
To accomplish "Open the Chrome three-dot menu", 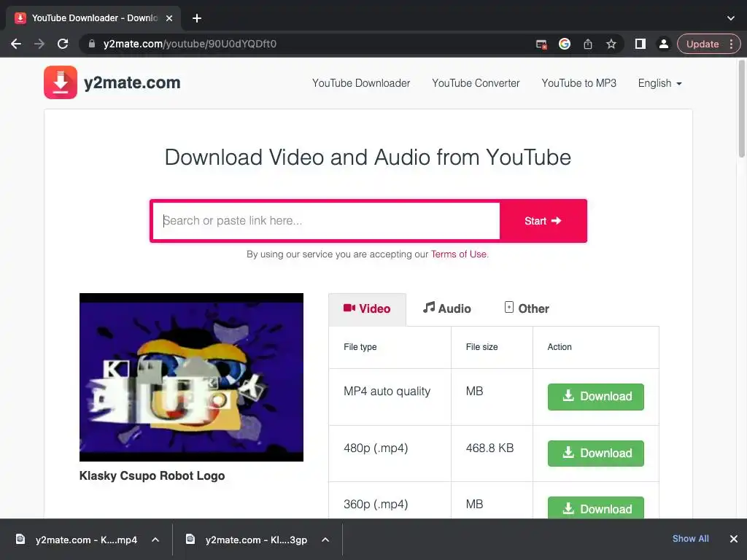I will 731,44.
